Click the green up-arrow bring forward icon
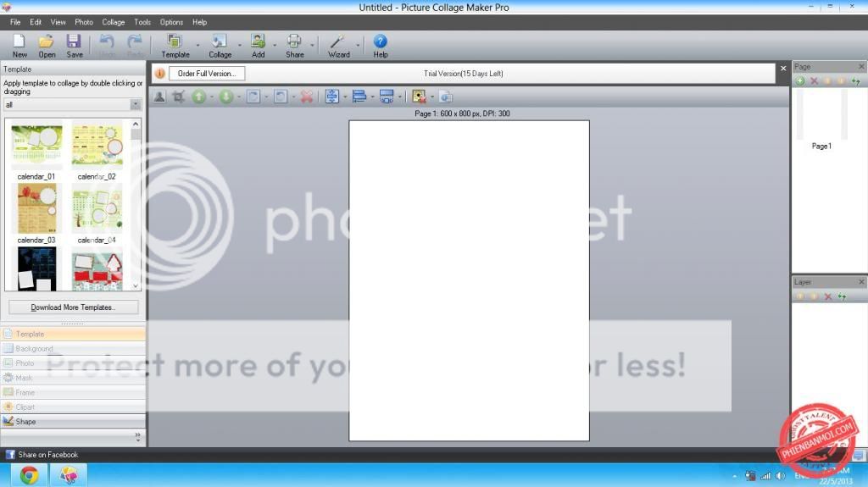Image resolution: width=868 pixels, height=487 pixels. click(198, 97)
